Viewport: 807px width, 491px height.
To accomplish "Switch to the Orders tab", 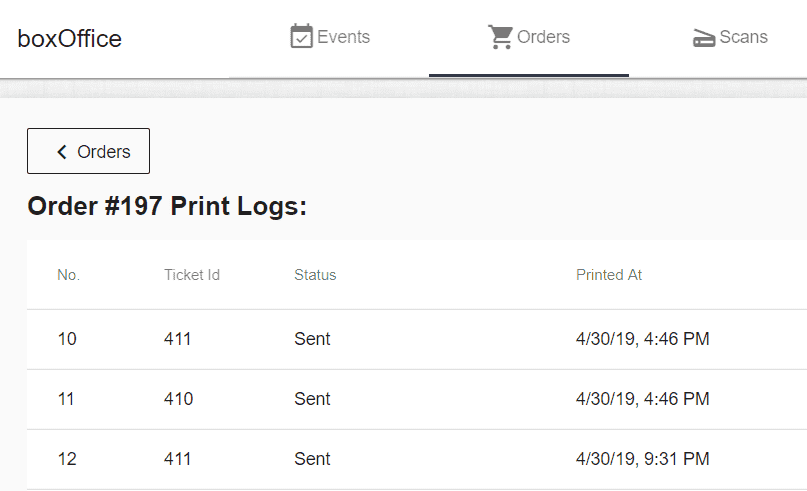I will (x=529, y=38).
